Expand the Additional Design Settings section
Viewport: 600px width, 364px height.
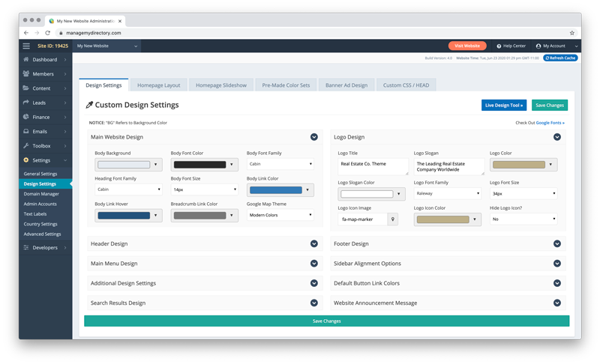(x=313, y=283)
